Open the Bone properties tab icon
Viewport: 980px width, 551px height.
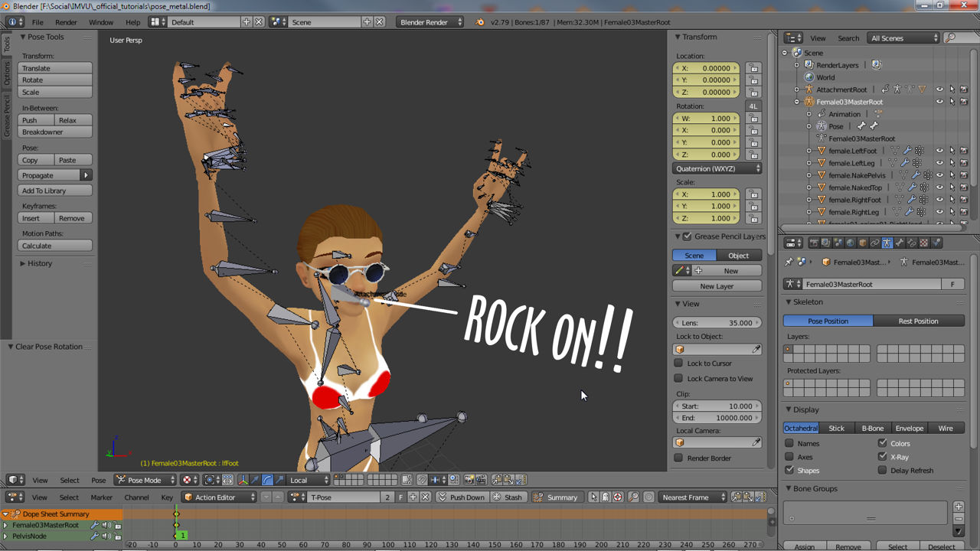[x=899, y=243]
